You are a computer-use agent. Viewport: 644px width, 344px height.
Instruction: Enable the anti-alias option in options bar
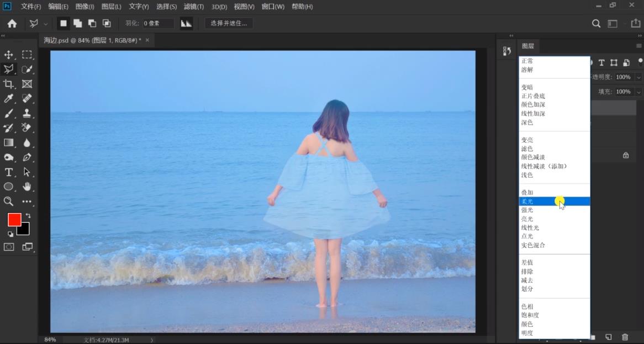(186, 23)
